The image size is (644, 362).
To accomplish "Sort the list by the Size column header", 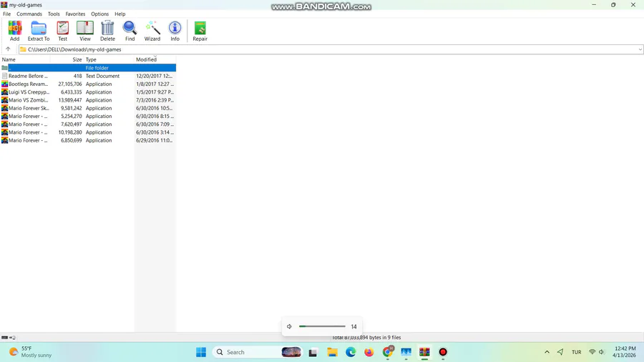I will pyautogui.click(x=67, y=59).
